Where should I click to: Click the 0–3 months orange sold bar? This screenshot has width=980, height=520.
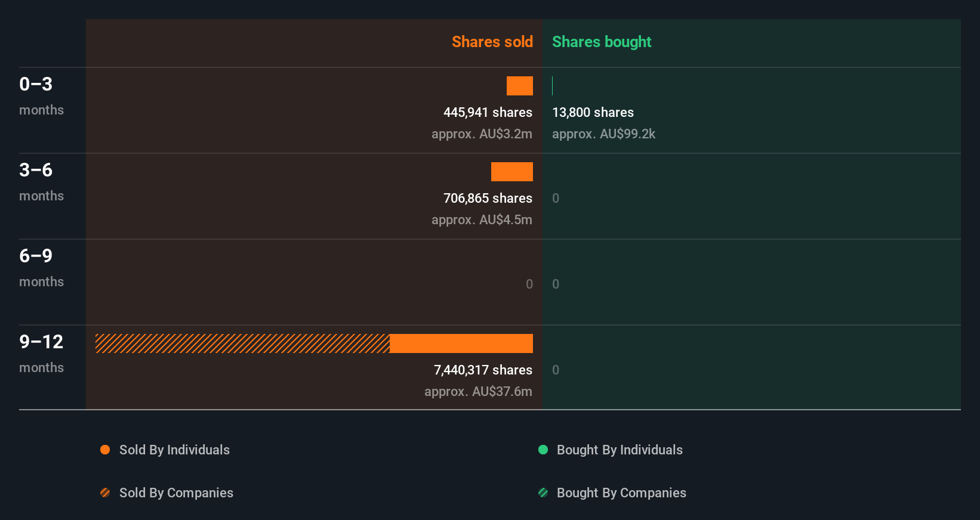click(x=520, y=86)
